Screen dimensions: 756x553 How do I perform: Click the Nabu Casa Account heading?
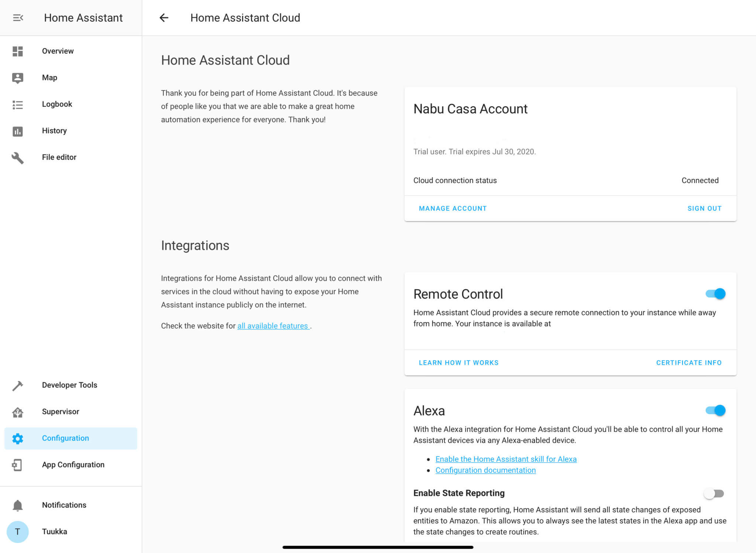470,109
